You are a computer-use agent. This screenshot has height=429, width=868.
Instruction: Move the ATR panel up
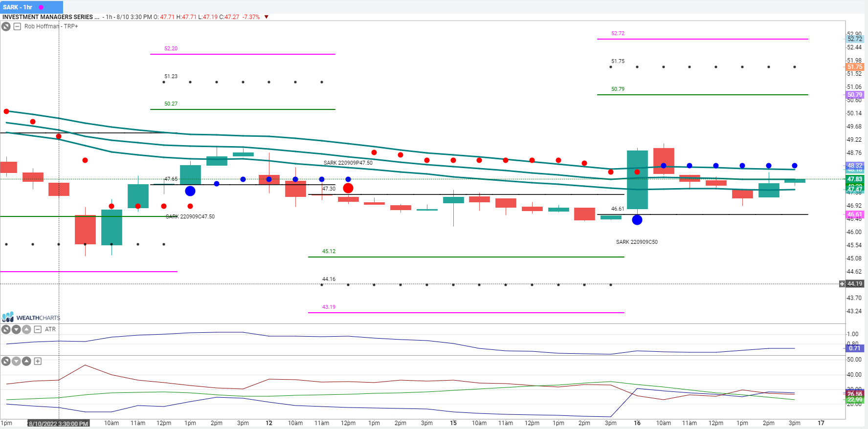(x=26, y=329)
